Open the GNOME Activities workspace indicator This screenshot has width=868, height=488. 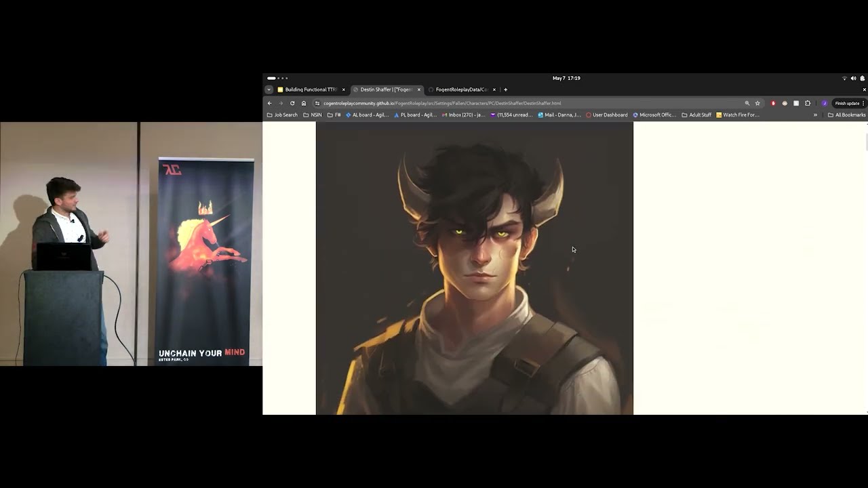277,78
